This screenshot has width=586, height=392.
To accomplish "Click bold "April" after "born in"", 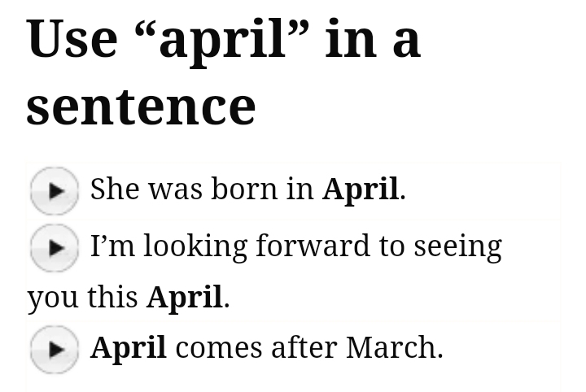I will (x=361, y=189).
